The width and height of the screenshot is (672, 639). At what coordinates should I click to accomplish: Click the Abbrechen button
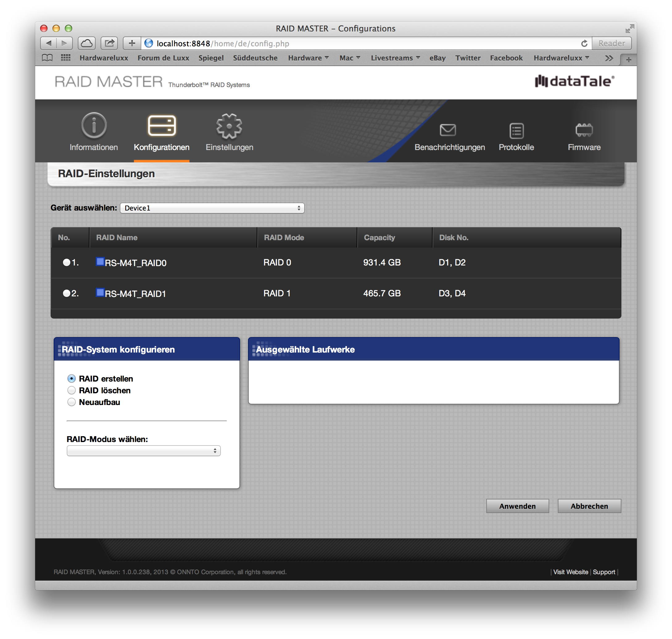(x=589, y=506)
